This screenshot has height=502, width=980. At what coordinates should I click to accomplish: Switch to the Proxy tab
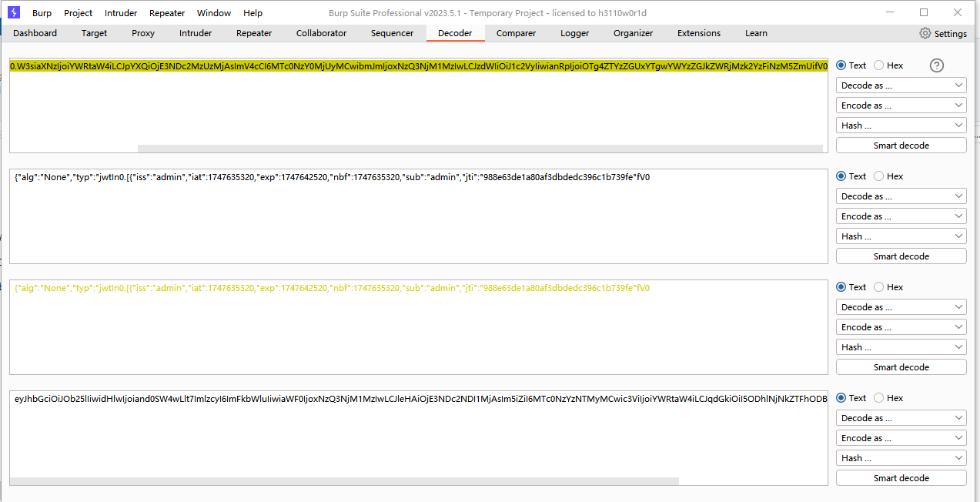coord(143,33)
